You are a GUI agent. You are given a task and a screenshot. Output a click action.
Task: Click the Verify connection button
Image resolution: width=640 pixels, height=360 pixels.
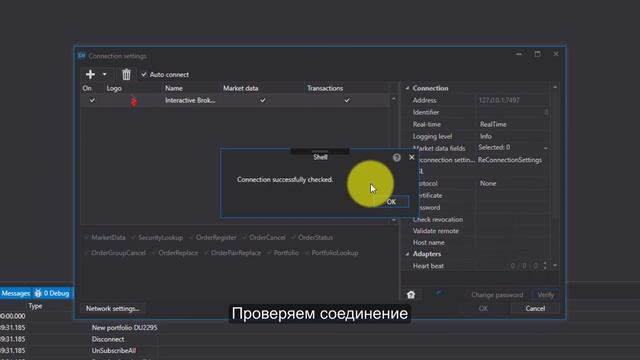[x=546, y=295]
